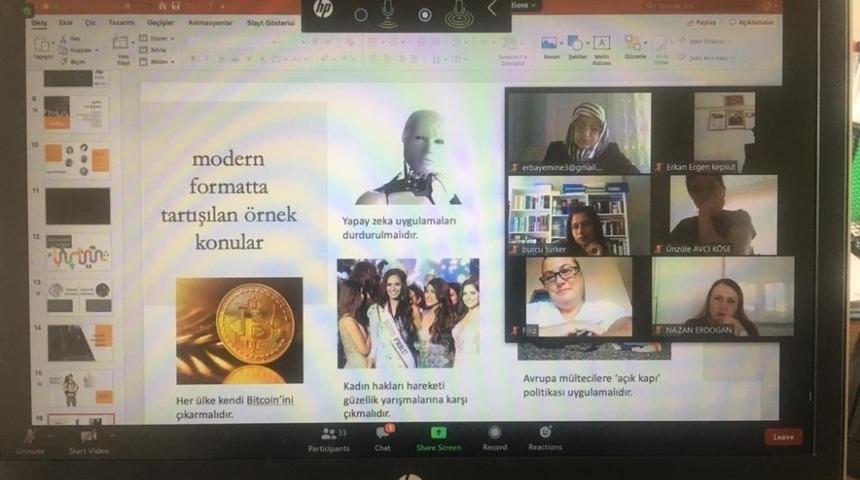The height and width of the screenshot is (480, 860).
Task: Click the Kopyala copy icon
Action: pyautogui.click(x=64, y=50)
